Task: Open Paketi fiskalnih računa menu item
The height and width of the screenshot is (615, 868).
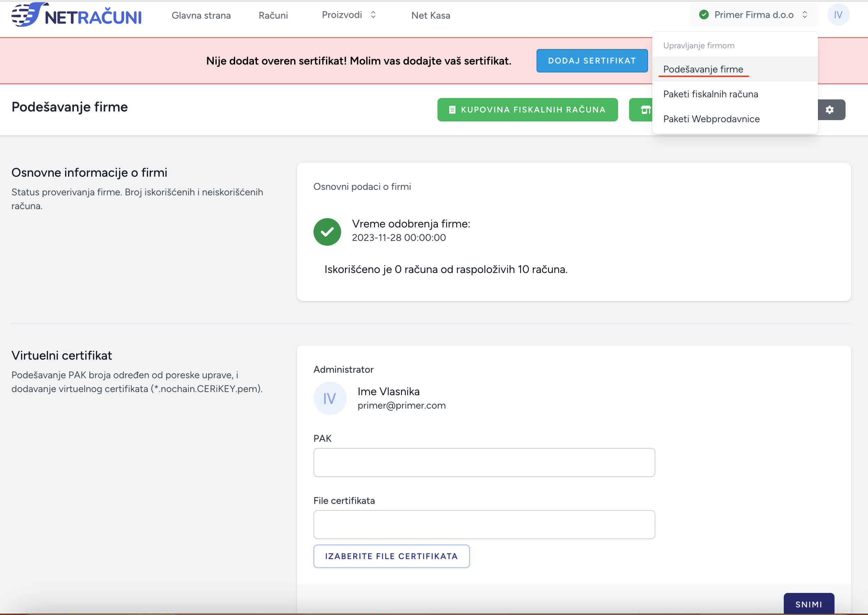Action: click(711, 94)
